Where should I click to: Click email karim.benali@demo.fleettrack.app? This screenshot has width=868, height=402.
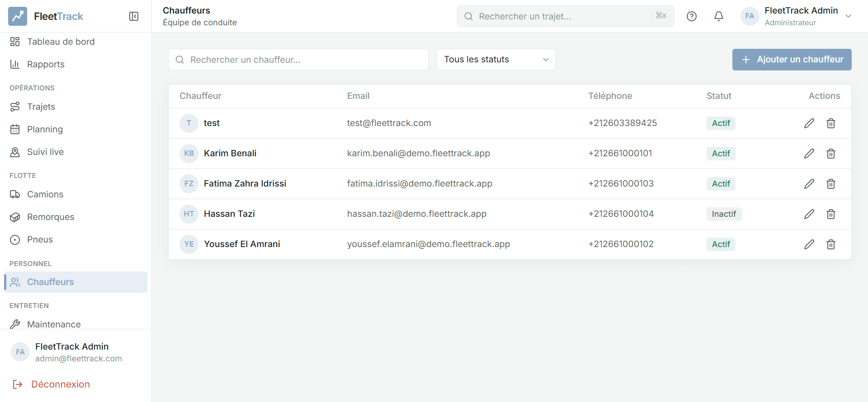click(x=419, y=154)
